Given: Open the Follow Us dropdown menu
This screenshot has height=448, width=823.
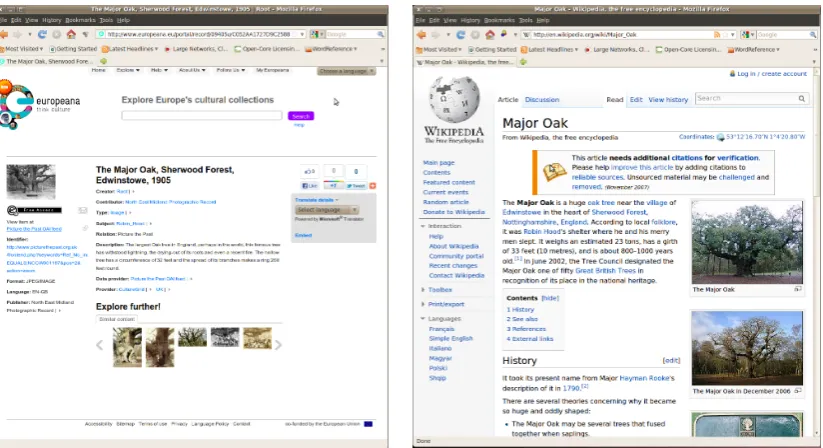Looking at the screenshot, I should point(231,70).
